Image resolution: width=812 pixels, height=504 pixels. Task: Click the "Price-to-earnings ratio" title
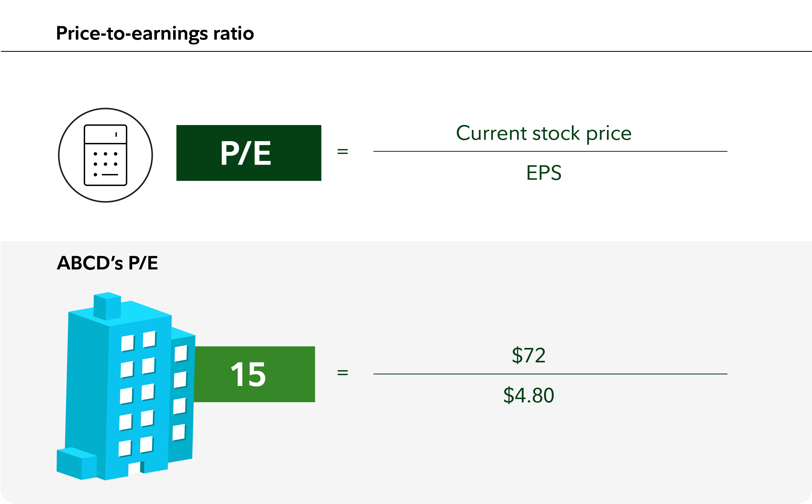(x=155, y=34)
